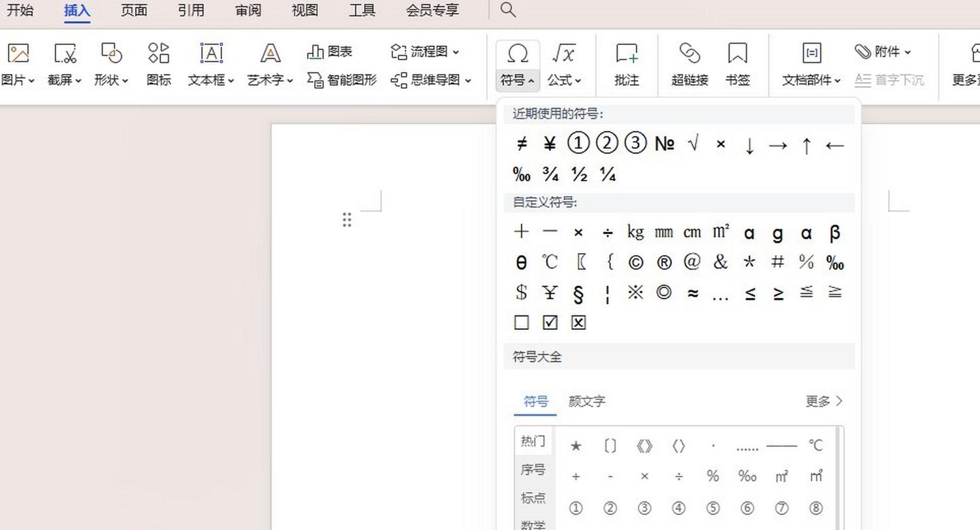Insert the ※ reference mark symbol
Image resolution: width=980 pixels, height=530 pixels.
(635, 292)
